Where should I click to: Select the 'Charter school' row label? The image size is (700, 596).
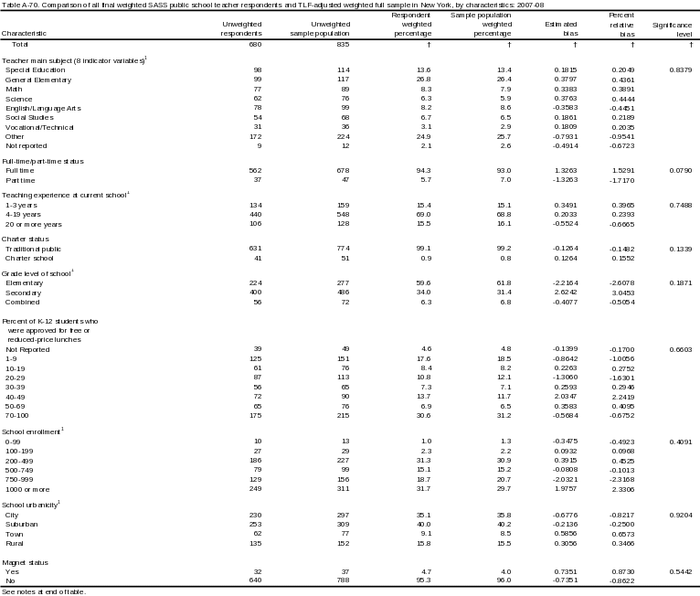pyautogui.click(x=29, y=259)
